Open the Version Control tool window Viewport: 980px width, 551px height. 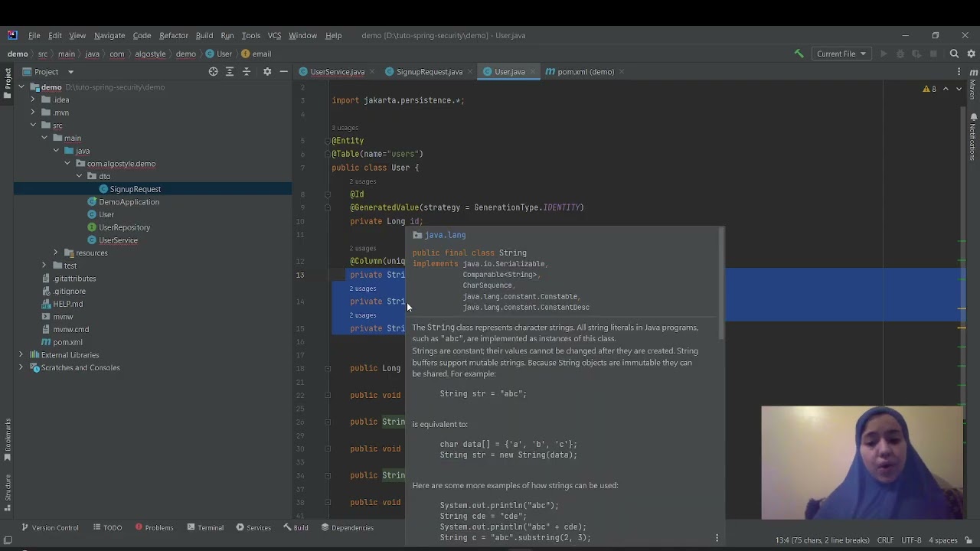click(50, 528)
